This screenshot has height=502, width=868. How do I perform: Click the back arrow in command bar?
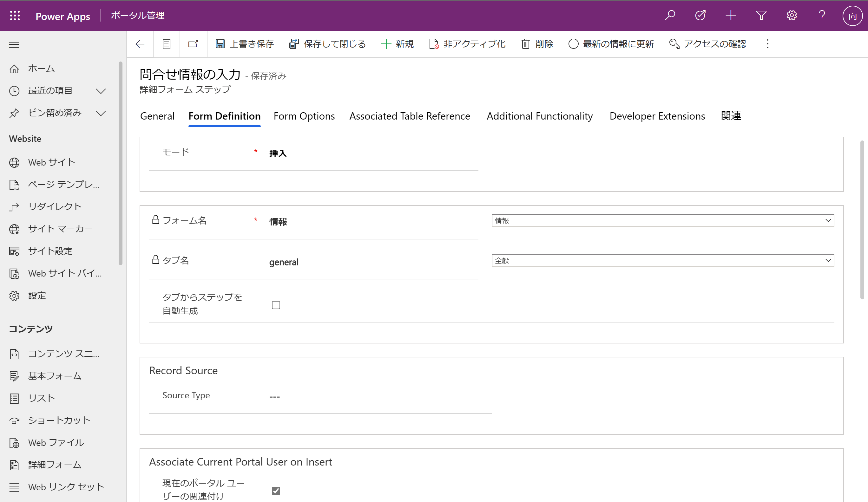tap(140, 44)
